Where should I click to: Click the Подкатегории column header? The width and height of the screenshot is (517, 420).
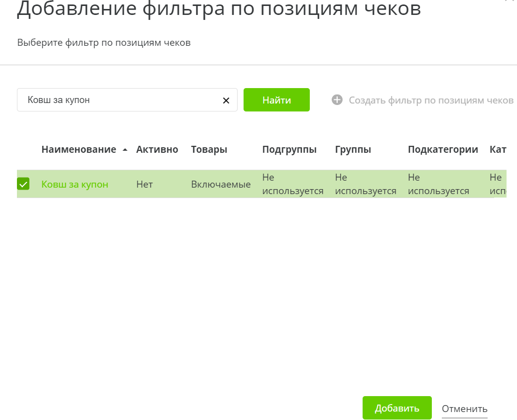click(442, 149)
